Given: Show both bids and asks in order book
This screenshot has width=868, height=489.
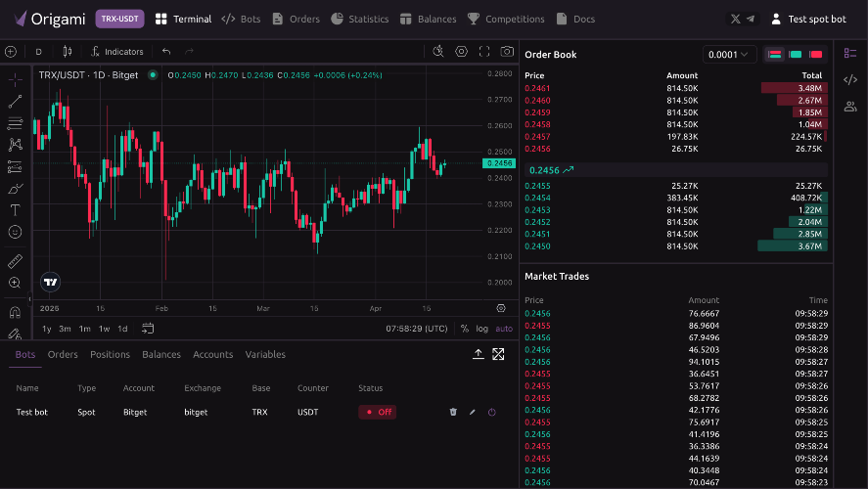Looking at the screenshot, I should [774, 54].
